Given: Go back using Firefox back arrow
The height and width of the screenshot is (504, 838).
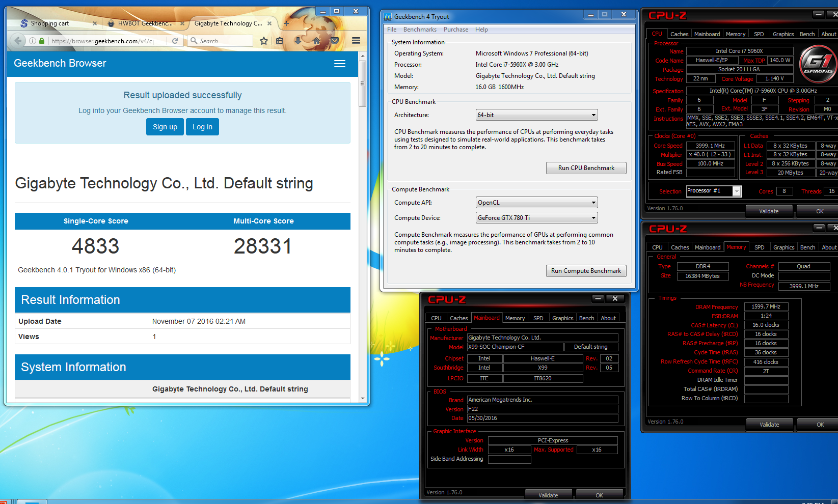Looking at the screenshot, I should pos(18,41).
